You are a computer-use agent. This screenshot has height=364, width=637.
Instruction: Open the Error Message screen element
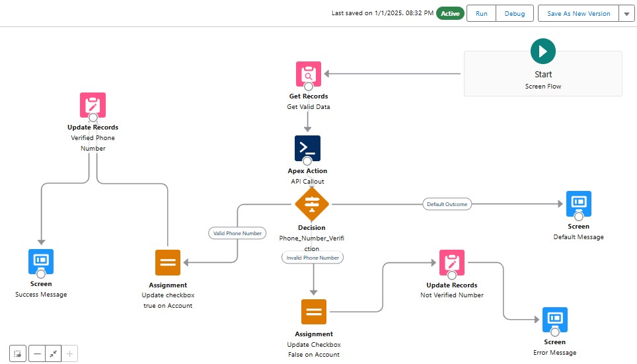click(554, 320)
